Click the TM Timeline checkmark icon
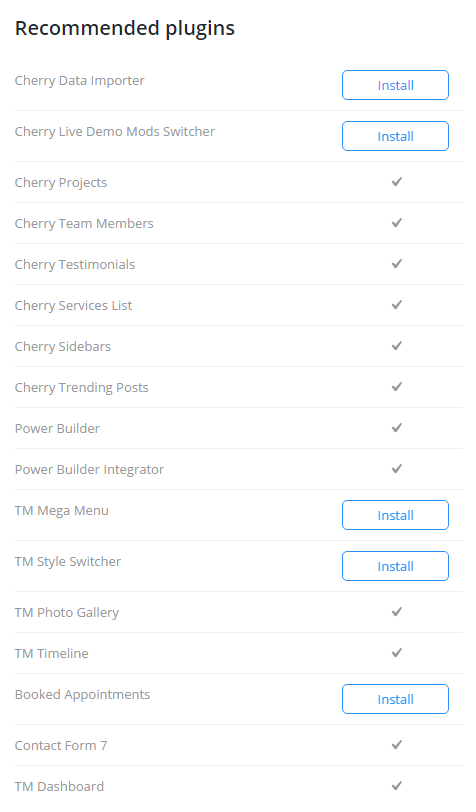 pos(397,652)
